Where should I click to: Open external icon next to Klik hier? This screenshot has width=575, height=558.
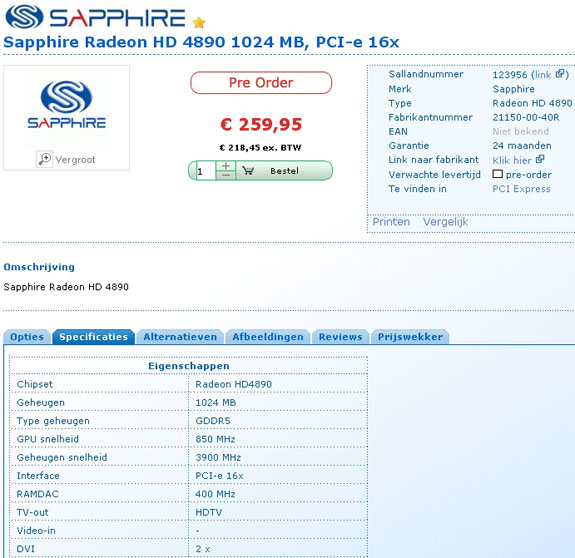(540, 159)
